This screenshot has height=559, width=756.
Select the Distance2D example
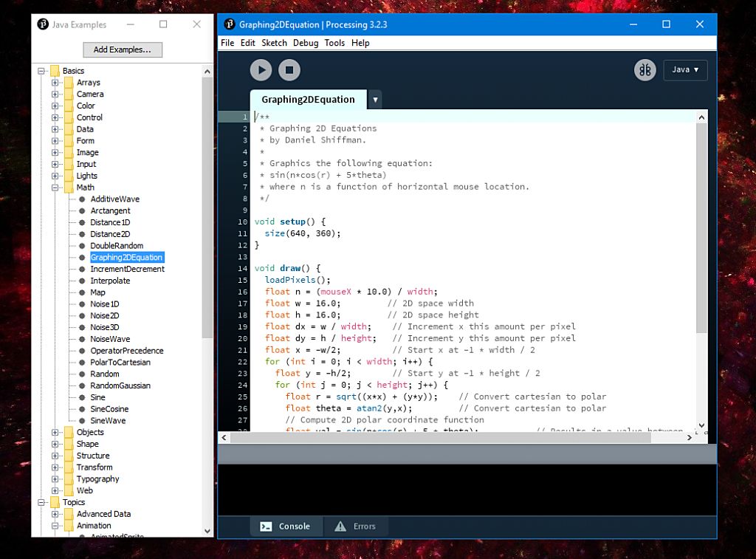pyautogui.click(x=110, y=234)
